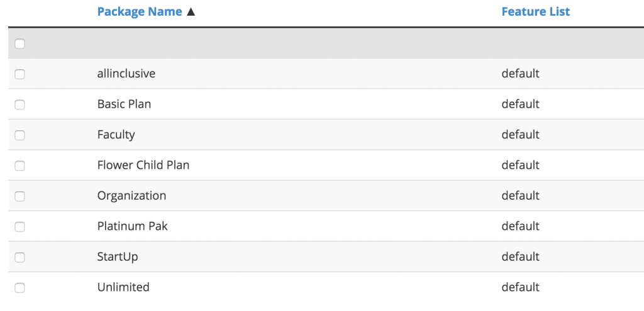Select the Unlimited package checkbox
The image size is (644, 311).
pyautogui.click(x=19, y=288)
